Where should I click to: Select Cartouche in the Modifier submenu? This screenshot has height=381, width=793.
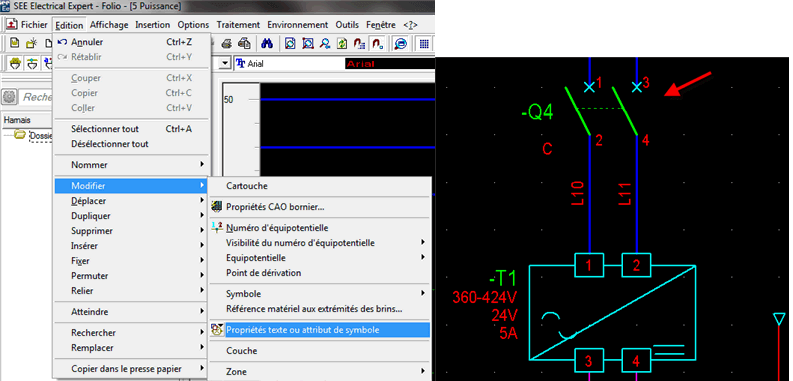pyautogui.click(x=320, y=186)
